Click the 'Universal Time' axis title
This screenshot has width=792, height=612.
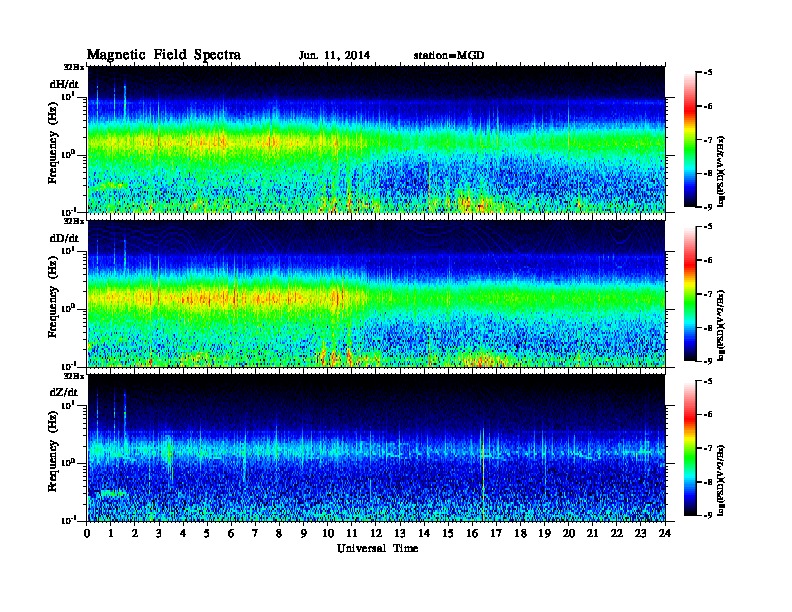pos(377,548)
